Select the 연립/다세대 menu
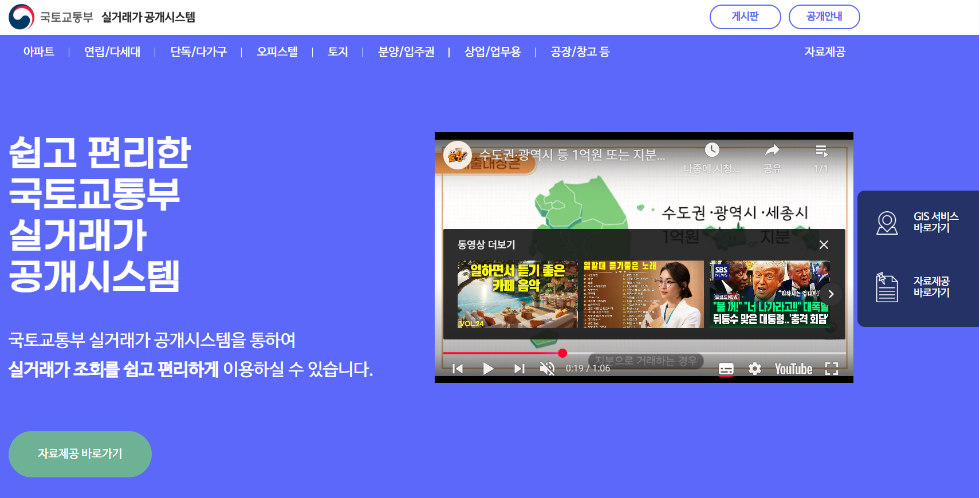 coord(112,52)
